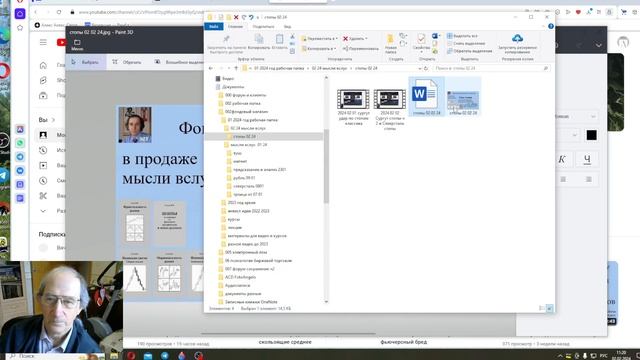The height and width of the screenshot is (360, 640).
Task: Click the Paste icon in Explorer ribbon
Action: (280, 39)
